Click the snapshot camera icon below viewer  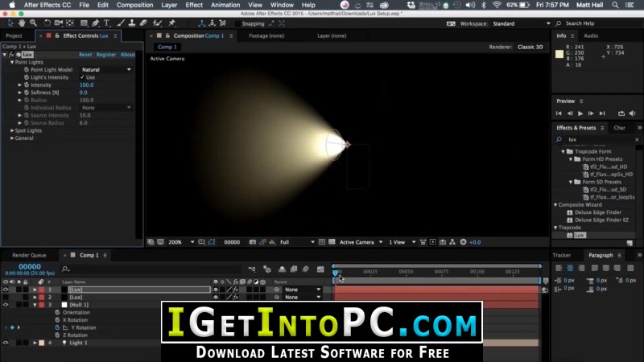[253, 242]
